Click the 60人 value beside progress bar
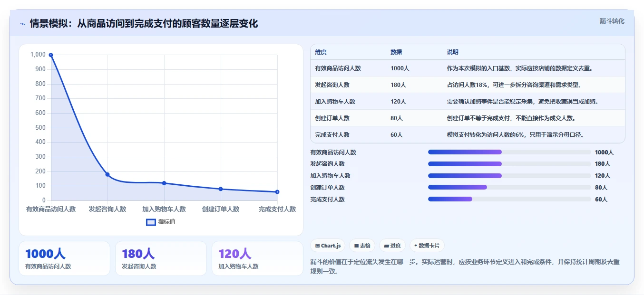 click(x=601, y=200)
